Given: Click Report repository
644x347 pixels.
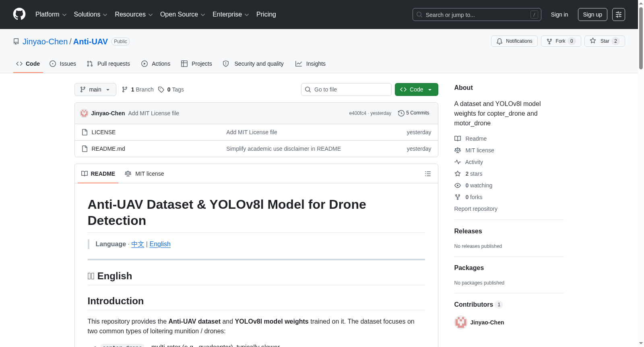Looking at the screenshot, I should point(476,209).
